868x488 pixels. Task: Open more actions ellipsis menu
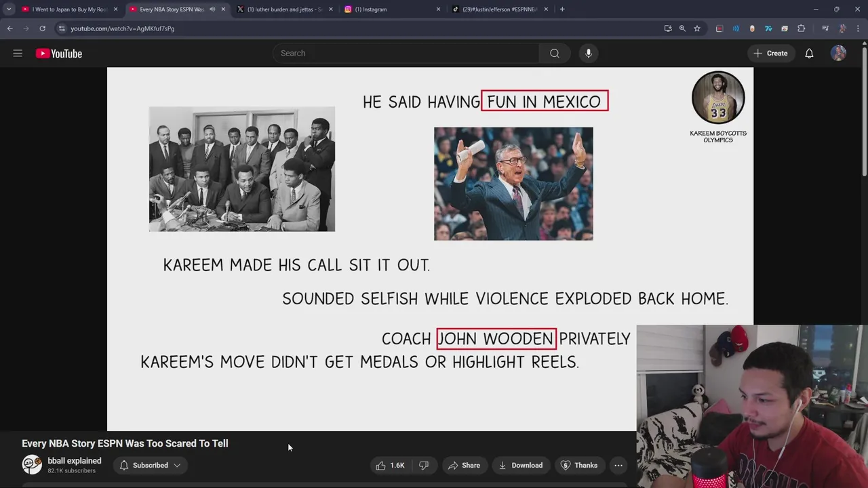point(618,466)
